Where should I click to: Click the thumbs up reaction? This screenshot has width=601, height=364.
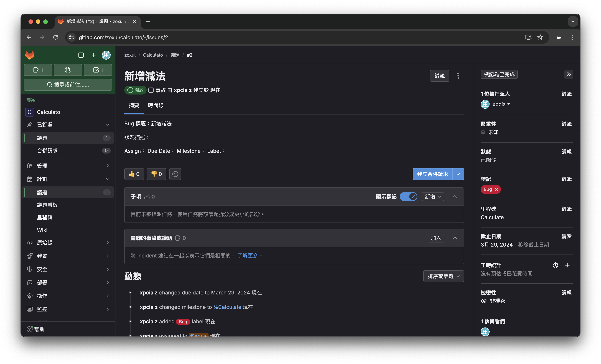point(134,174)
